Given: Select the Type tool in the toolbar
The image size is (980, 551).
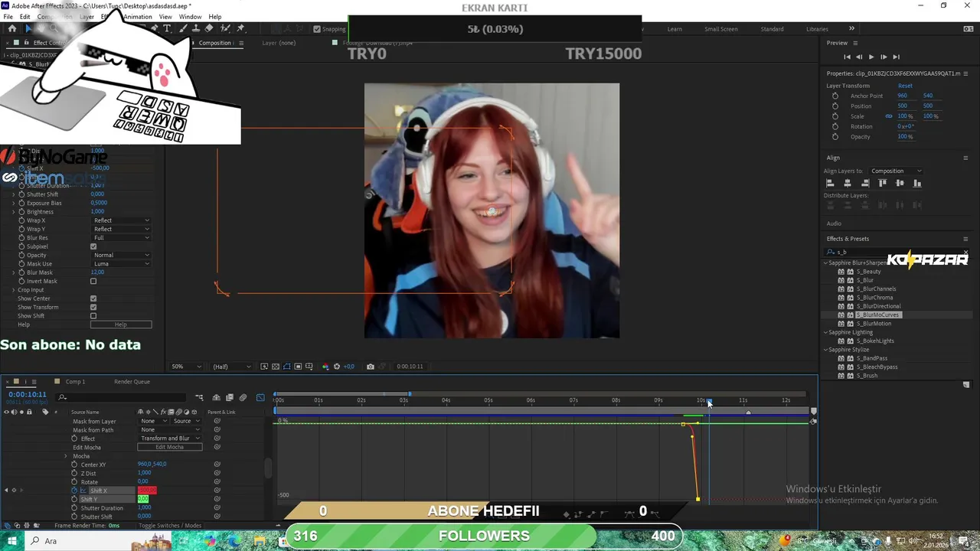Looking at the screenshot, I should coord(167,28).
